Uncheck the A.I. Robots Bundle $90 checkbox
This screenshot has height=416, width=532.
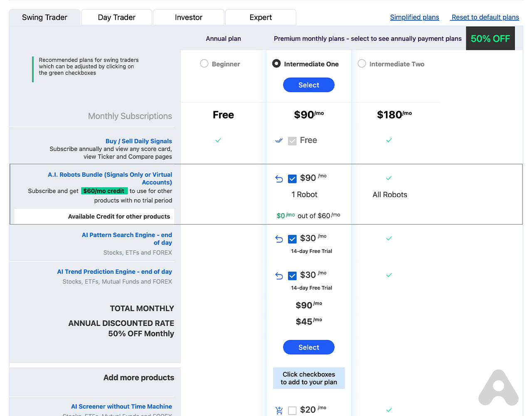click(292, 179)
